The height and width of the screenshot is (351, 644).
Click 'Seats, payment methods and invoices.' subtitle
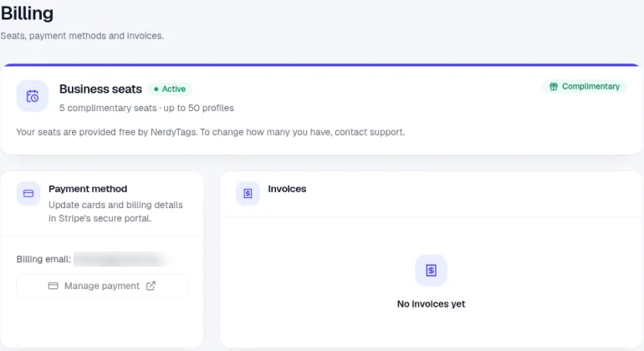pyautogui.click(x=82, y=36)
